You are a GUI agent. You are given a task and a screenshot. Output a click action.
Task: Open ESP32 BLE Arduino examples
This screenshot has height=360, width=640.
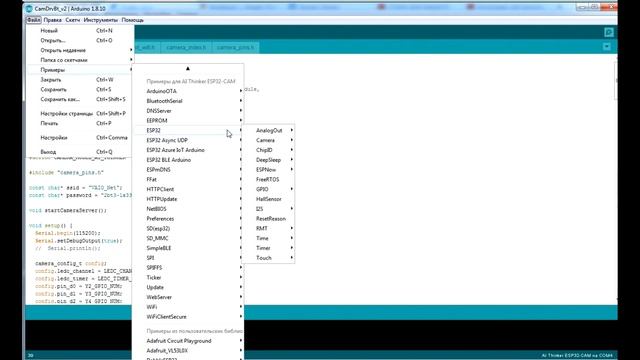coord(188,160)
